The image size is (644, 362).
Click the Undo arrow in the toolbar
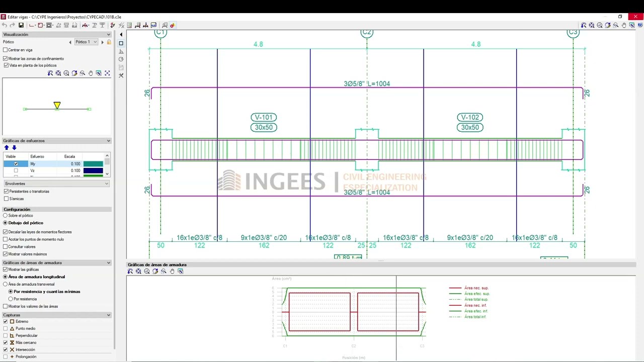(5, 25)
